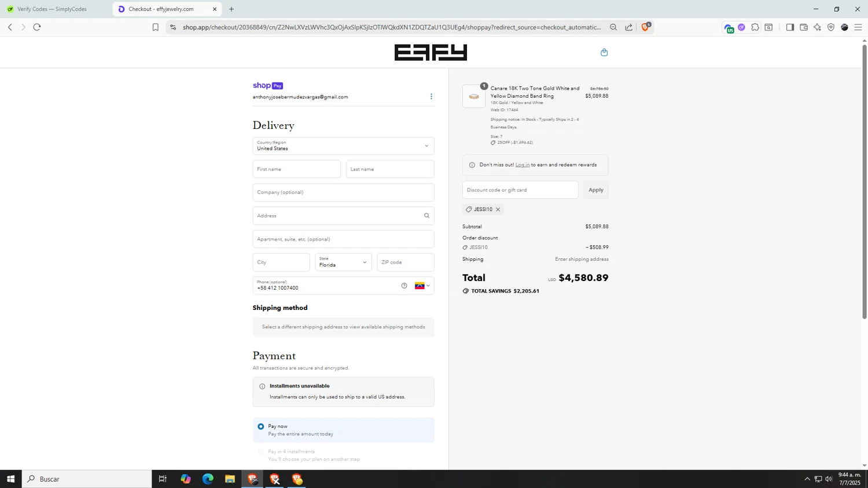The width and height of the screenshot is (868, 488).
Task: Open extensions puzzle icon
Action: 755,27
